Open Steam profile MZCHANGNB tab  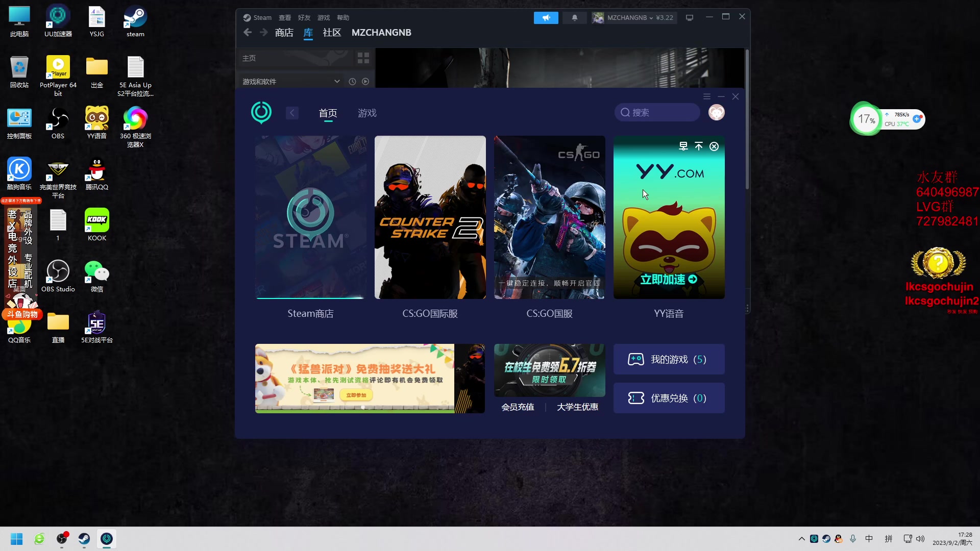(381, 33)
